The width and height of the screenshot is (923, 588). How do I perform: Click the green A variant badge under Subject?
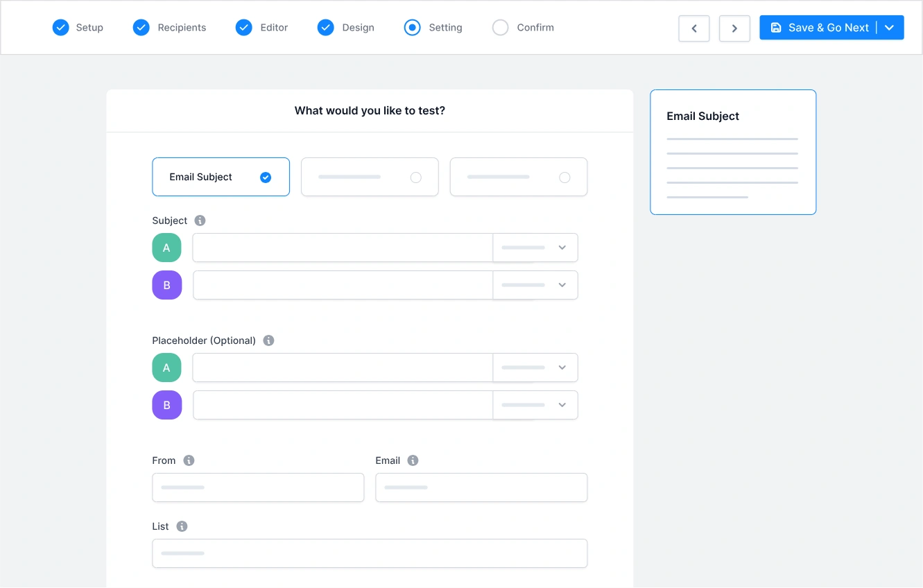(x=166, y=248)
